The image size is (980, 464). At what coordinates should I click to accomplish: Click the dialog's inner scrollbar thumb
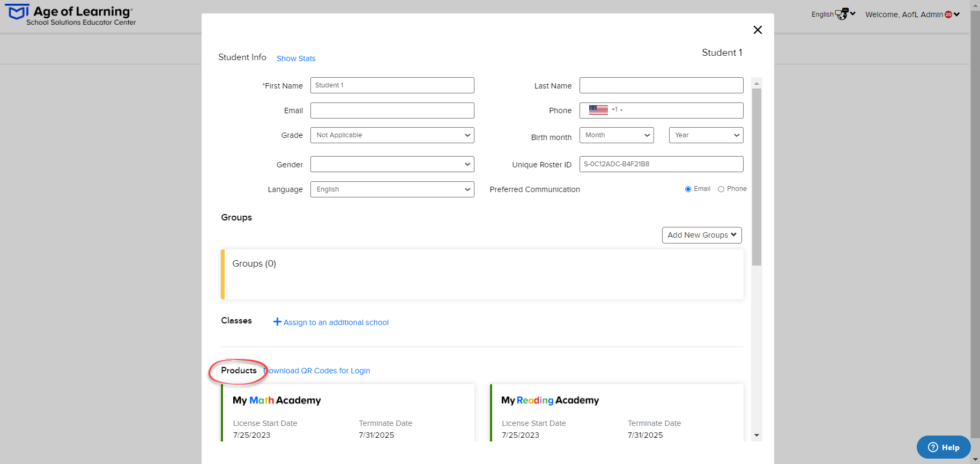point(756,177)
